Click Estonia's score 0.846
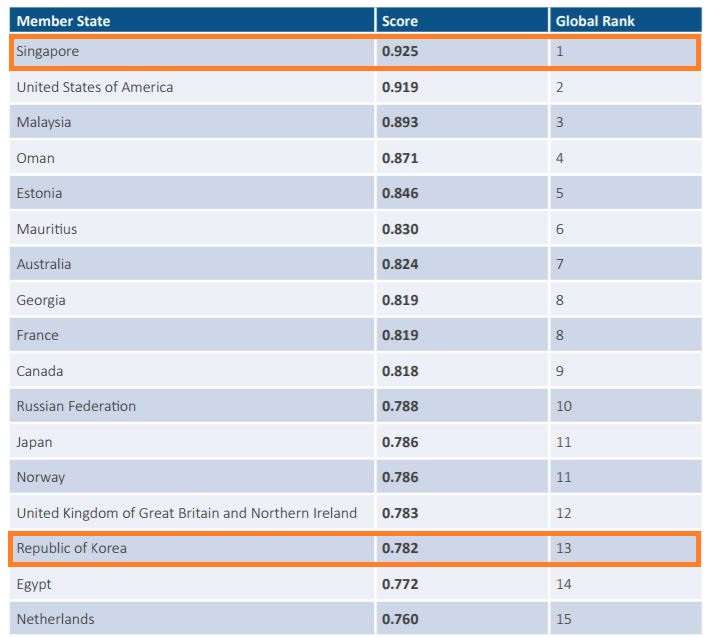This screenshot has width=709, height=637. pos(400,193)
